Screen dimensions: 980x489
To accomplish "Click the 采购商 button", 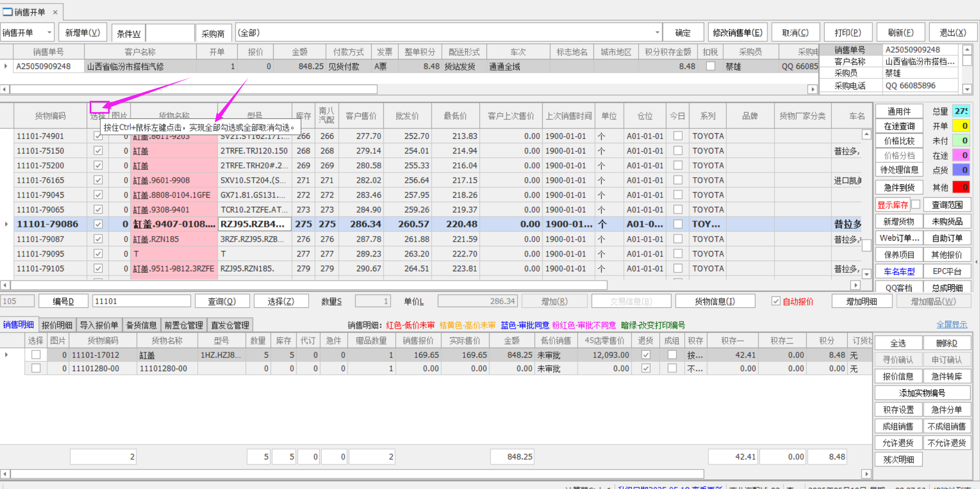I will point(213,33).
